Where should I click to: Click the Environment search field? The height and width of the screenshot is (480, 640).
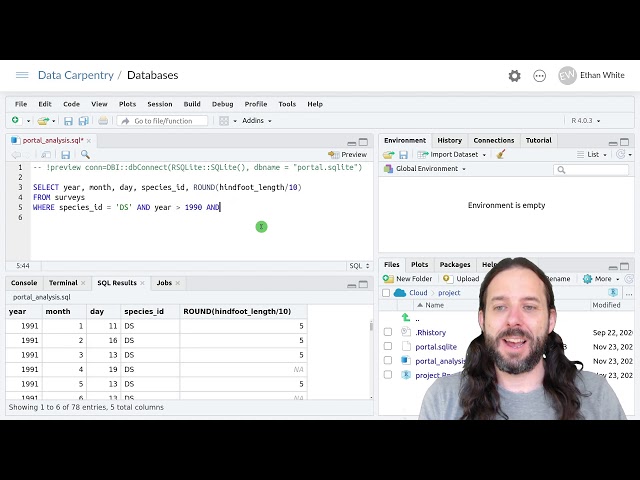(591, 169)
